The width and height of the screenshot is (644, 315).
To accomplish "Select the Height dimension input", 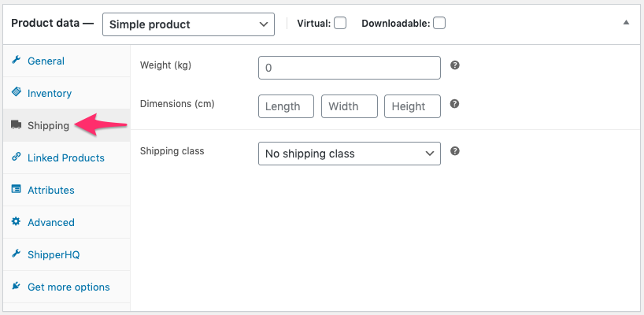I will pos(412,106).
